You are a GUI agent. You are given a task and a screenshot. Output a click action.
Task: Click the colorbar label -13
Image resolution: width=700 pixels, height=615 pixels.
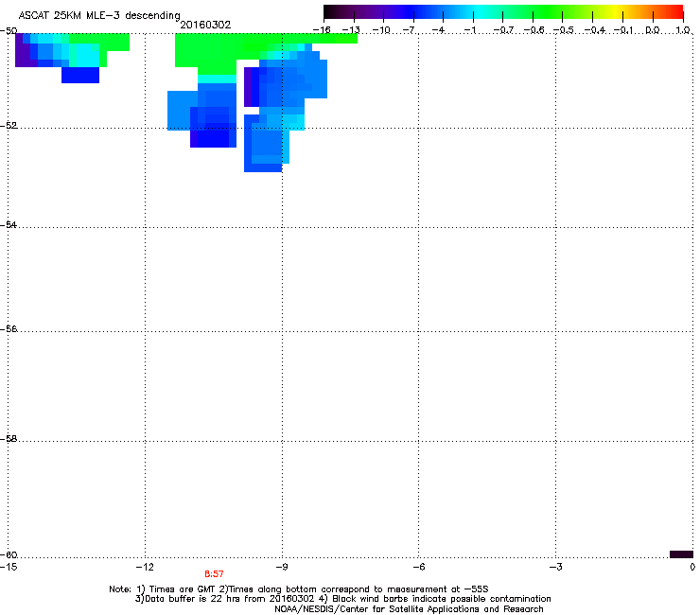click(x=351, y=30)
